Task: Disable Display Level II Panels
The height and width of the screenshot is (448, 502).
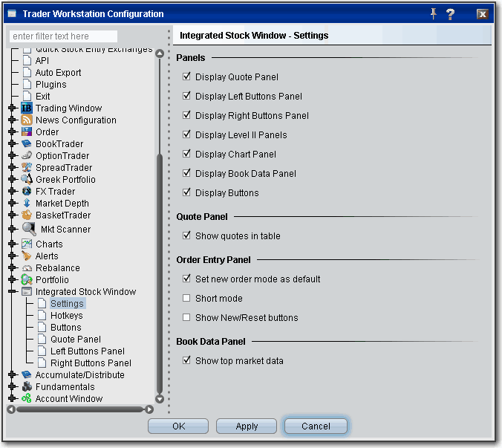Action: tap(186, 134)
